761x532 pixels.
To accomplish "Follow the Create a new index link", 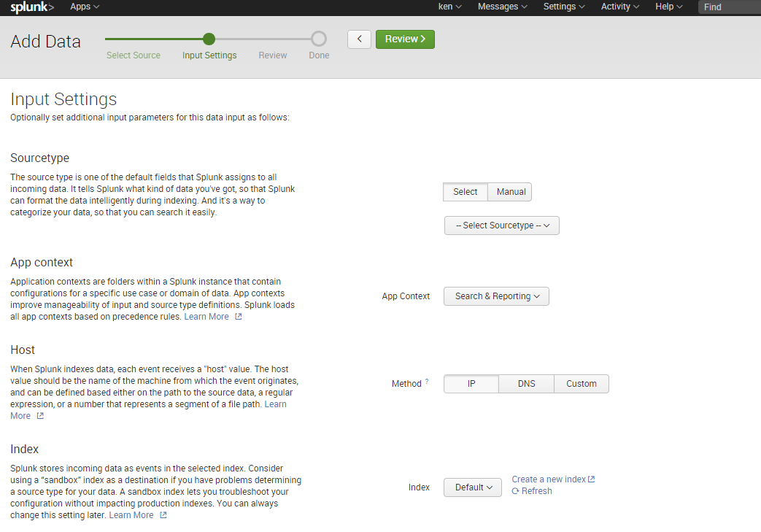I will point(548,479).
